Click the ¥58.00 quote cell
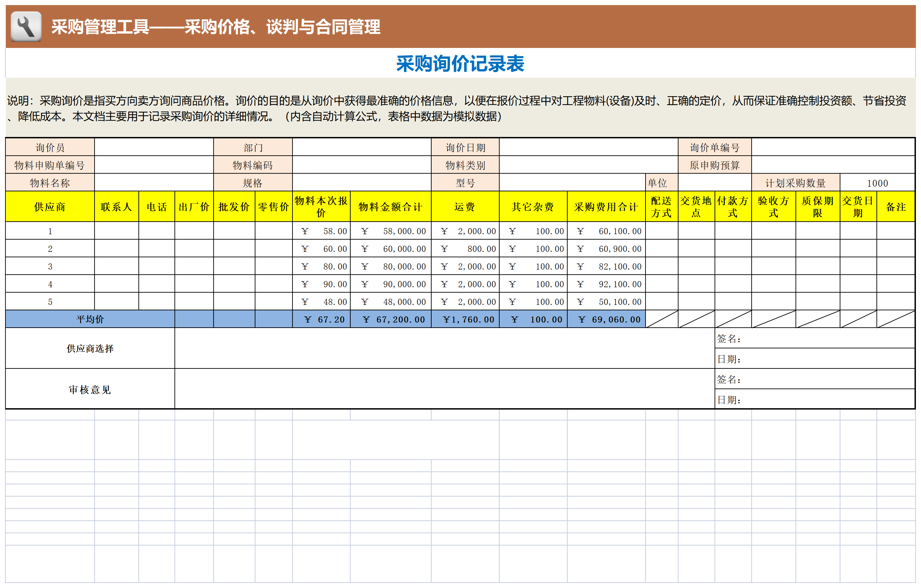921x588 pixels. point(321,231)
